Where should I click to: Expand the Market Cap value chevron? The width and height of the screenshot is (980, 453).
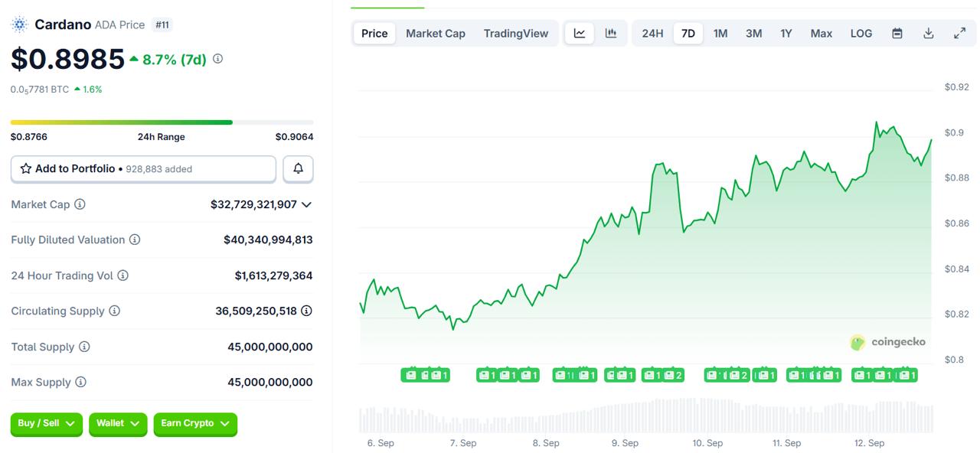306,204
